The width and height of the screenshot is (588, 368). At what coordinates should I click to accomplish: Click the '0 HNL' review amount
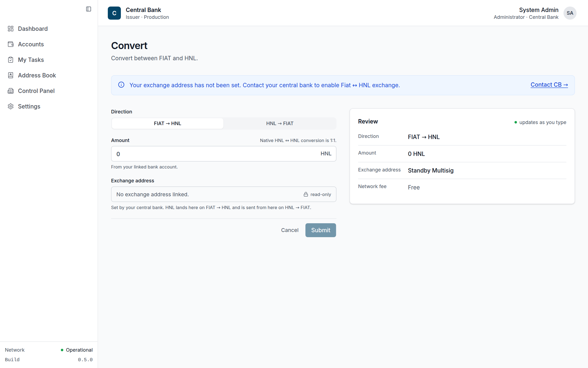(x=416, y=154)
